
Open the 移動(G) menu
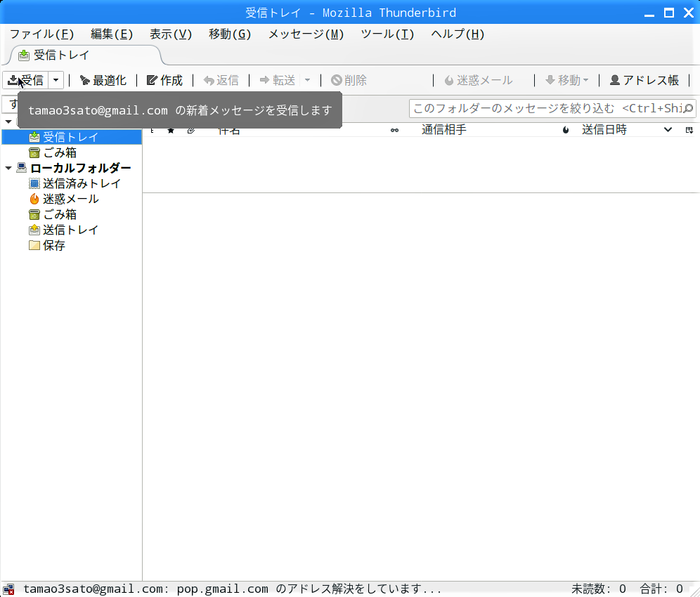pyautogui.click(x=229, y=34)
